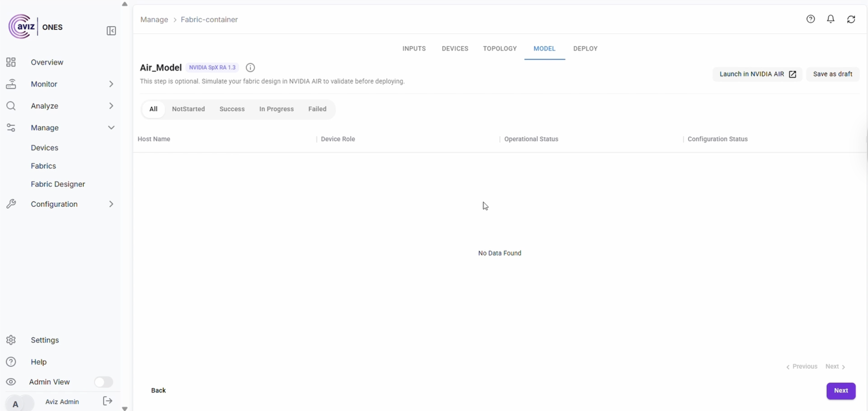The image size is (868, 411).
Task: Collapse the sidebar panel icon
Action: (x=111, y=31)
